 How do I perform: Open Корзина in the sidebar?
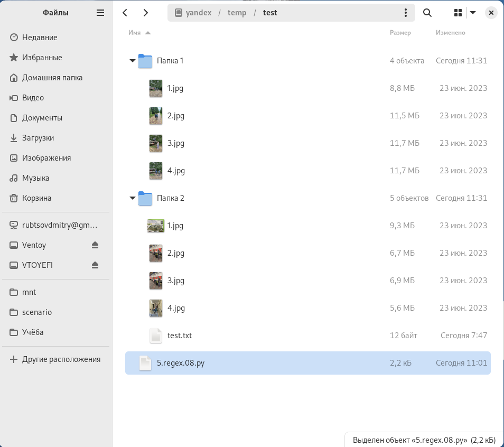[36, 198]
